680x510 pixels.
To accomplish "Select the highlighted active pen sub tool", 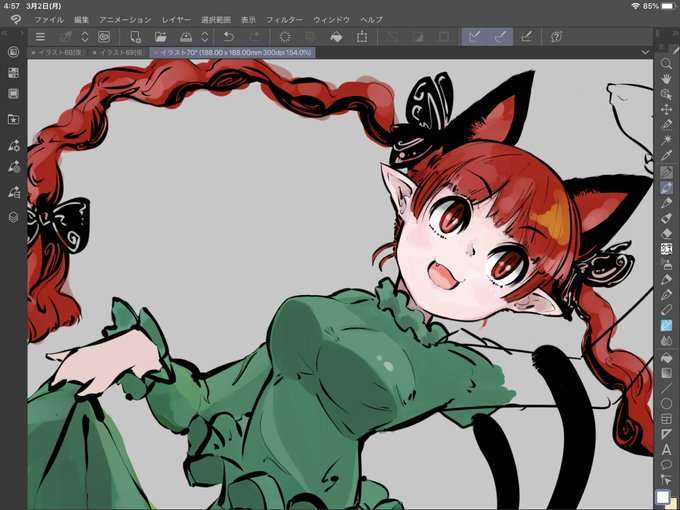I will pos(666,187).
